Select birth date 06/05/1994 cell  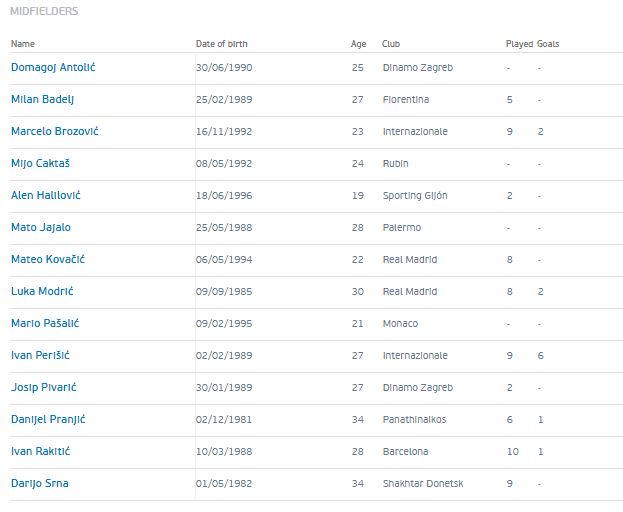(x=224, y=259)
